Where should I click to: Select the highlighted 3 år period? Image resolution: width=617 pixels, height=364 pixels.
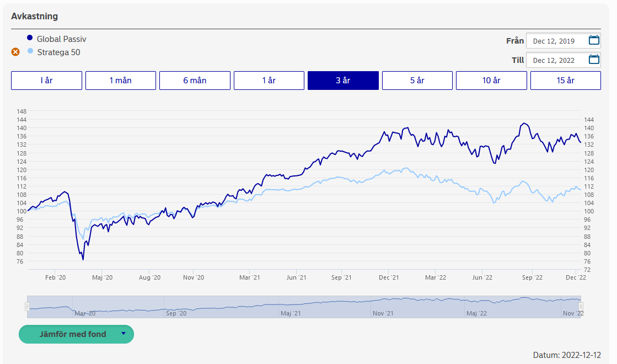click(343, 81)
